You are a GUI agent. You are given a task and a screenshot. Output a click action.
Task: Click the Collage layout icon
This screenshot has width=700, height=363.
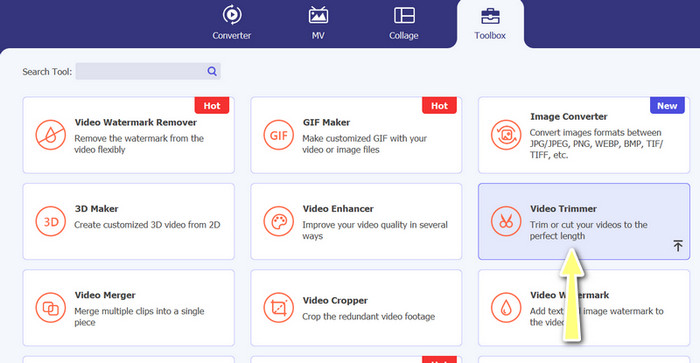coord(404,15)
